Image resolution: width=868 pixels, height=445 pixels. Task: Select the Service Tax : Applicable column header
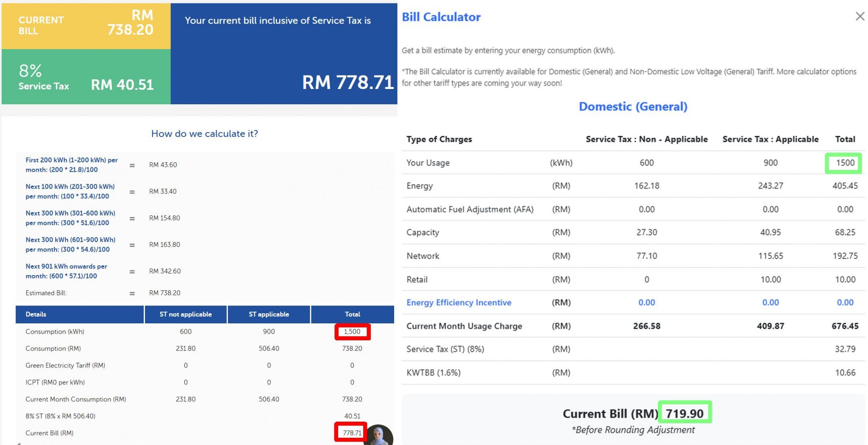coord(770,139)
